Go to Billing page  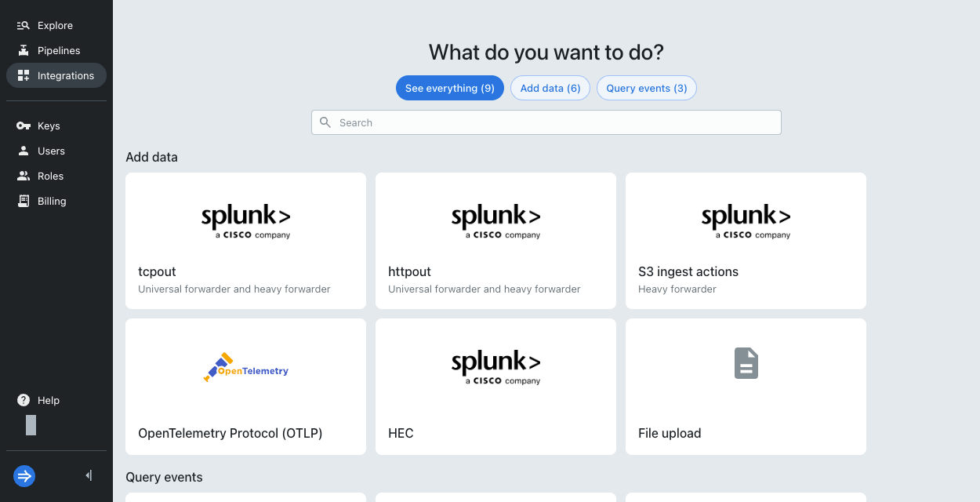(56, 201)
